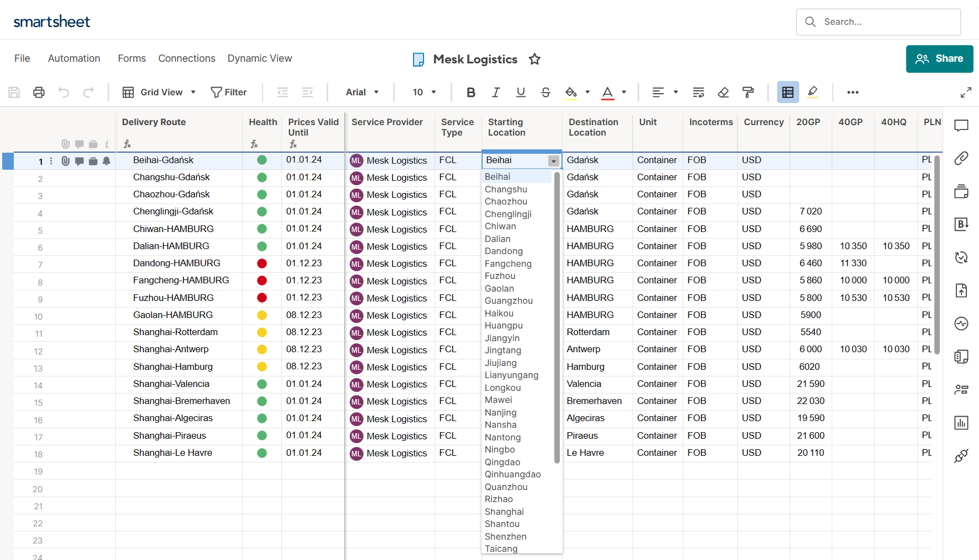
Task: Toggle italic text formatting
Action: 496,93
